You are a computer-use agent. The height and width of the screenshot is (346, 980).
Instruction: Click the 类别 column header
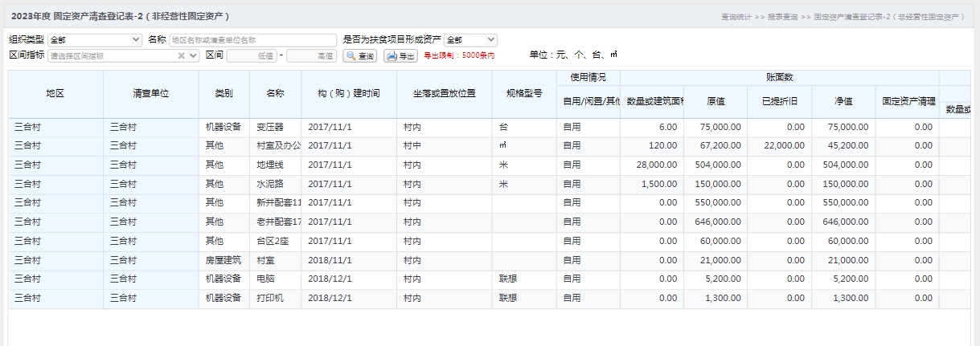[x=224, y=94]
